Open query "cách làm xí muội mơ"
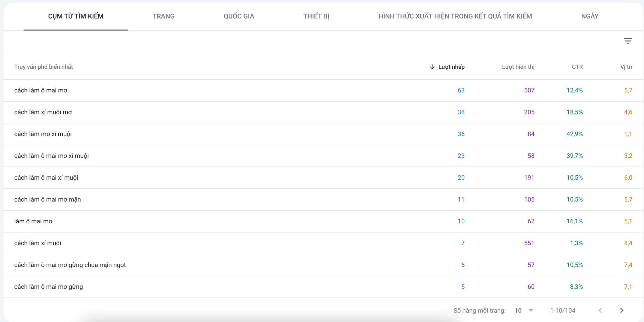Image resolution: width=644 pixels, height=322 pixels. [43, 112]
